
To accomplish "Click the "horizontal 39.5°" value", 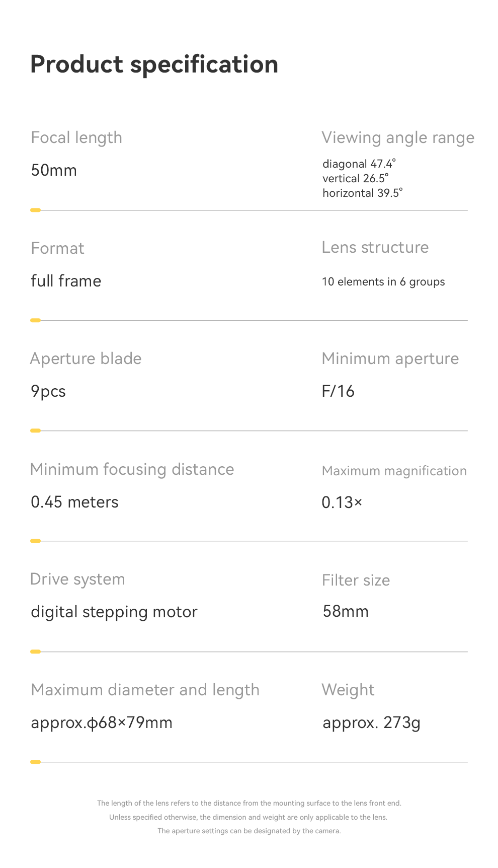I will tap(363, 193).
